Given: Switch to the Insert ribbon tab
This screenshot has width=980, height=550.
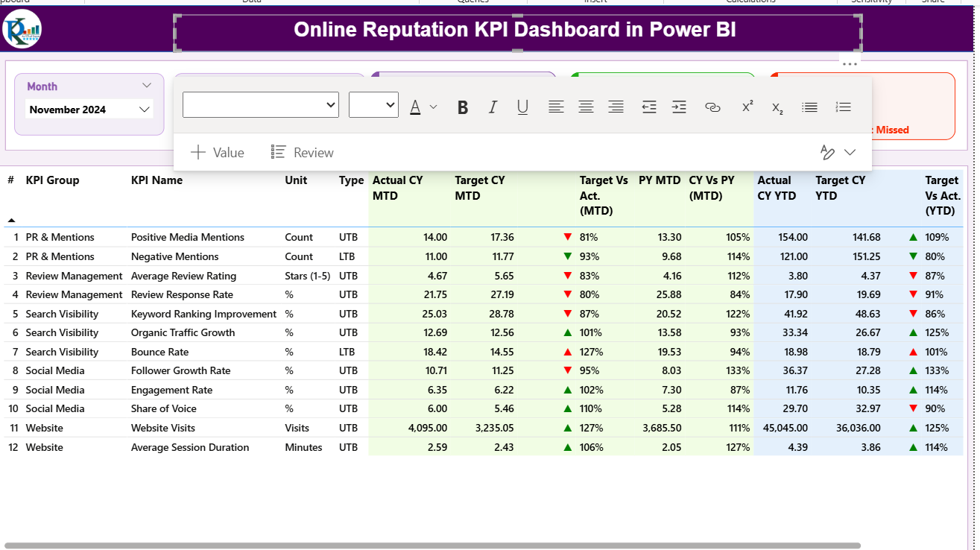Looking at the screenshot, I should [596, 2].
